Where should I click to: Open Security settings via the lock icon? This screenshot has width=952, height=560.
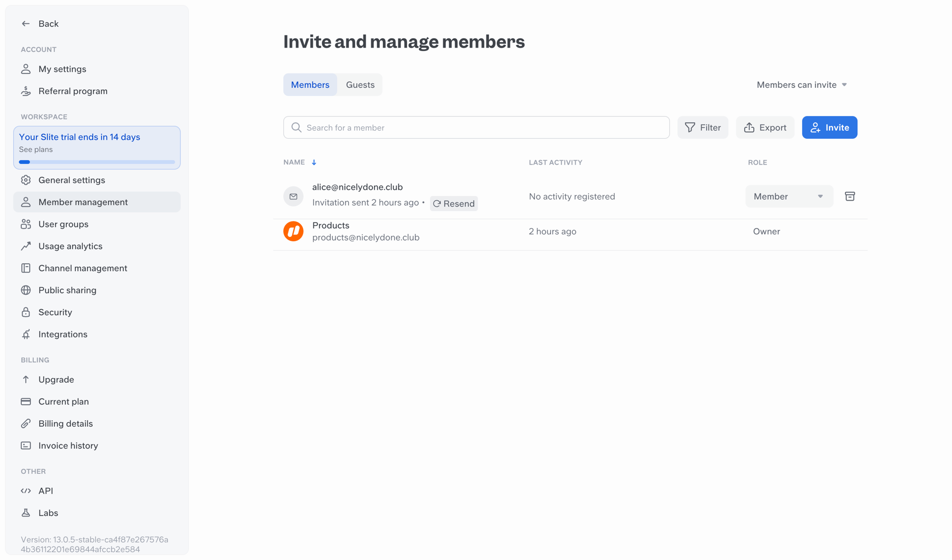[26, 312]
